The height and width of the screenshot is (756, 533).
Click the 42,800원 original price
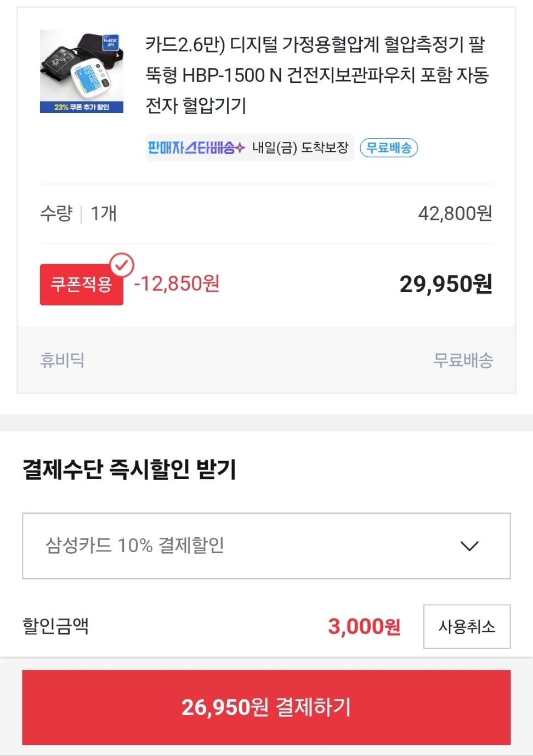click(x=455, y=213)
